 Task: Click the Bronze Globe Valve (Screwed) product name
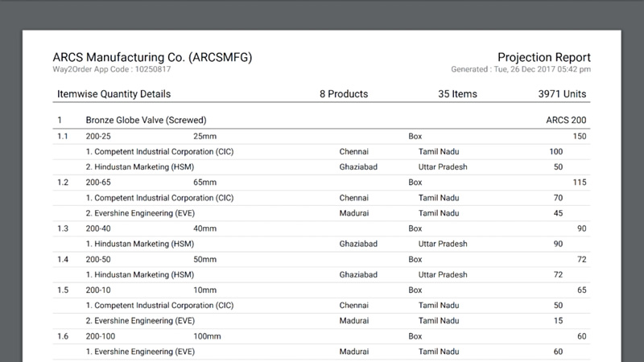click(147, 120)
